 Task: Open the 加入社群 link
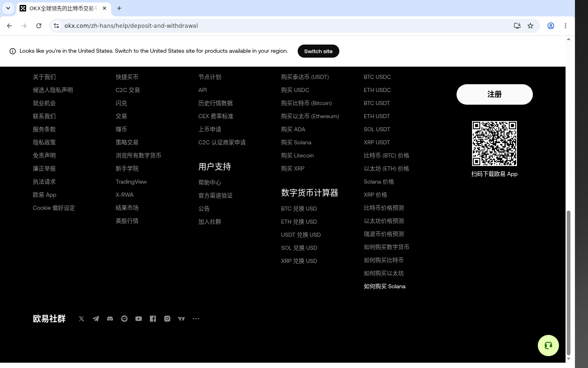tap(210, 222)
